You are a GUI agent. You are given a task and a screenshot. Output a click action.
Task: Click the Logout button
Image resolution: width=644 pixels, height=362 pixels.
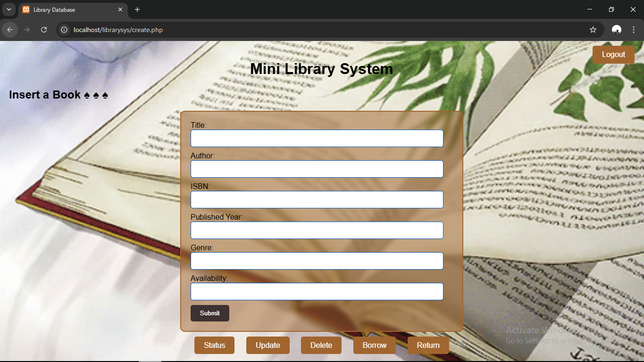tap(613, 55)
